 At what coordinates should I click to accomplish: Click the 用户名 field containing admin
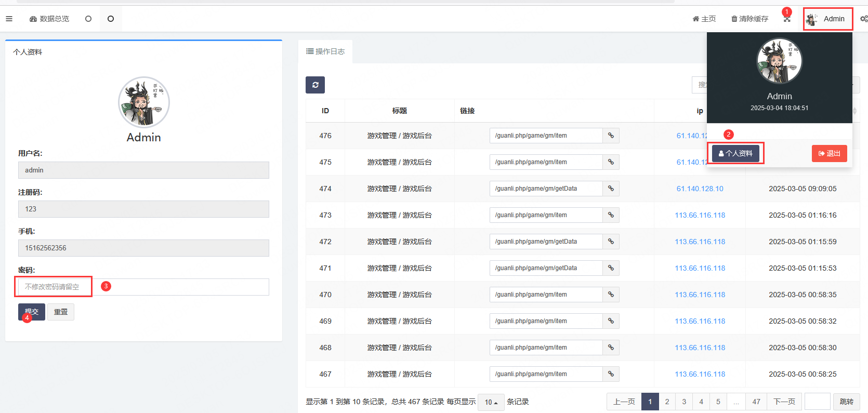pos(143,170)
